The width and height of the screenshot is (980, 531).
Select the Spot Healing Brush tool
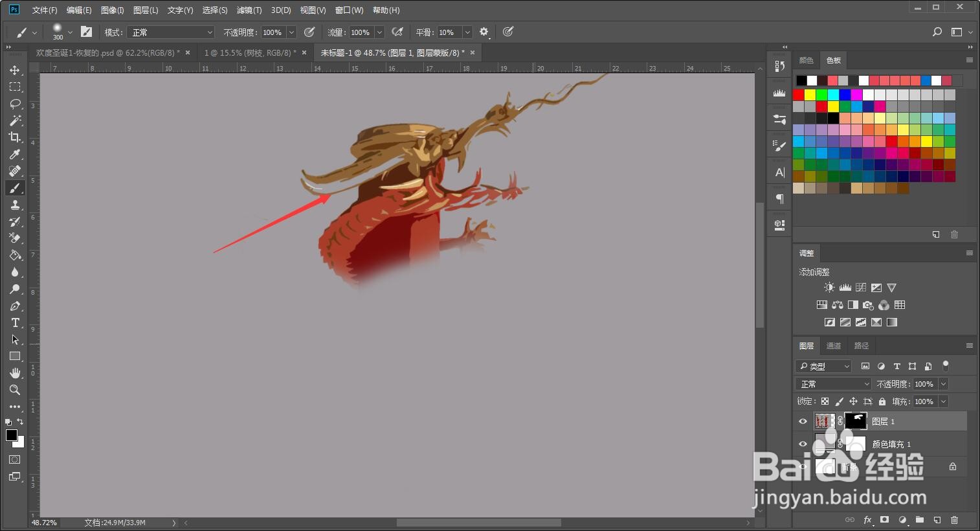pyautogui.click(x=15, y=171)
